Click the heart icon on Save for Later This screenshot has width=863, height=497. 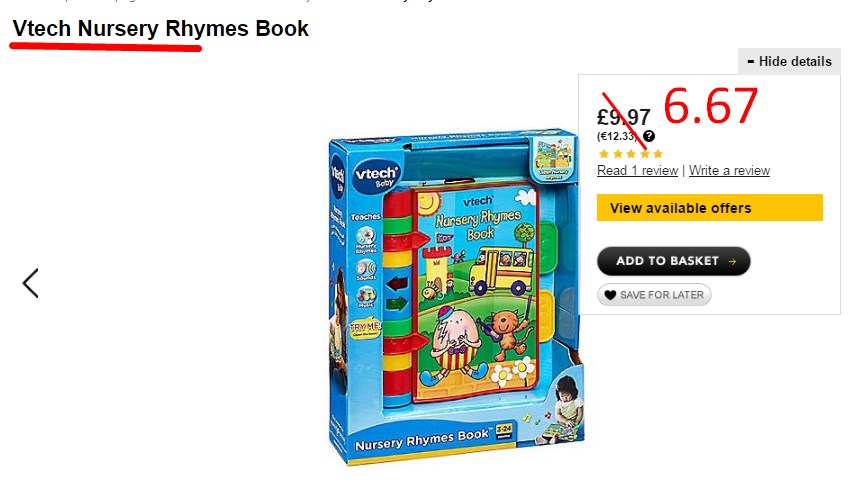pyautogui.click(x=610, y=295)
